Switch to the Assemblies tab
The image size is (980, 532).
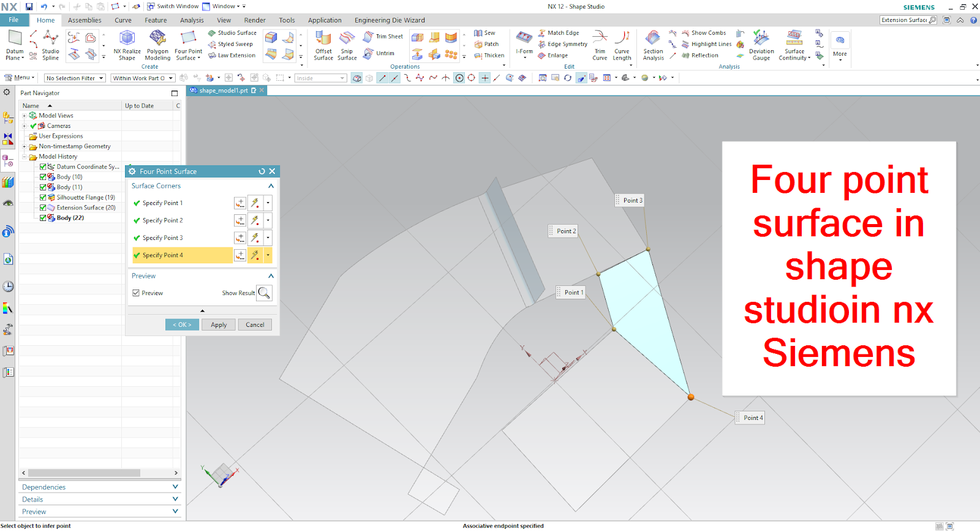click(x=85, y=20)
